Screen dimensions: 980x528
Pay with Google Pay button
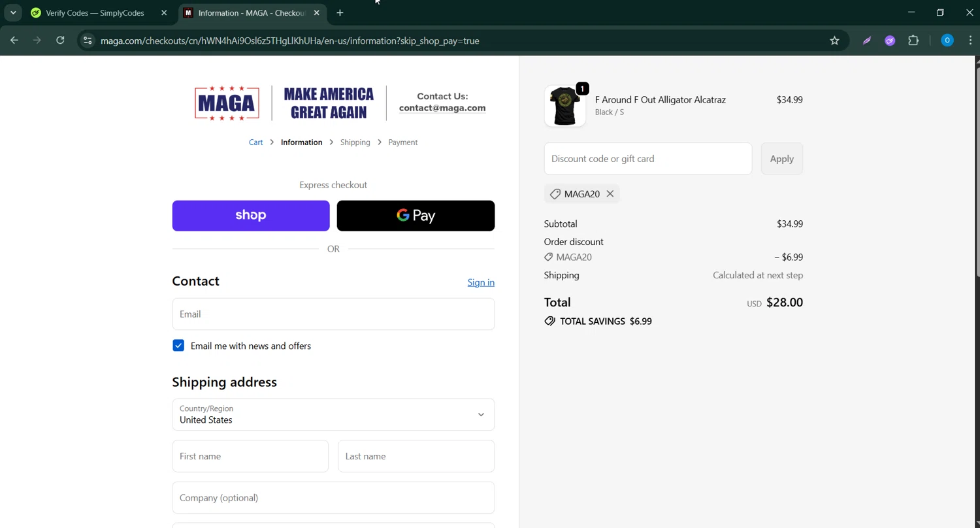tap(416, 216)
